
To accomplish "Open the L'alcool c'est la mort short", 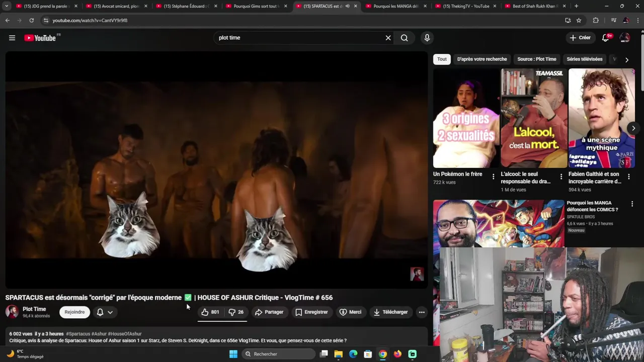I will pos(534,118).
